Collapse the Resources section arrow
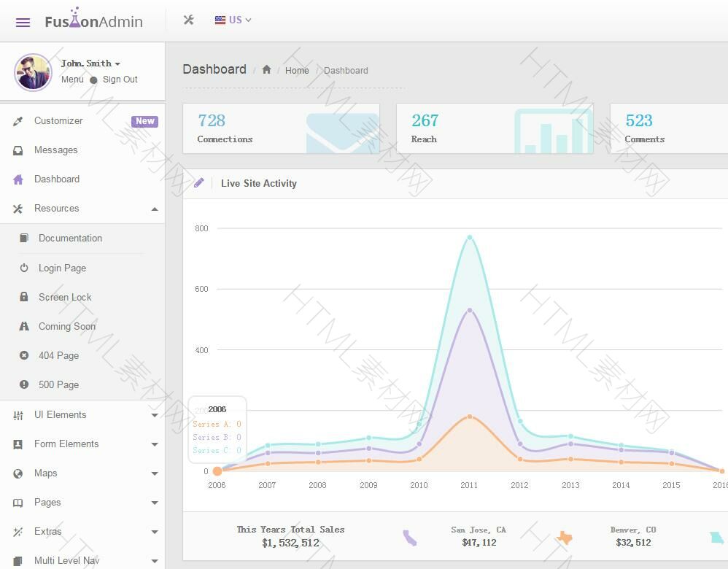The width and height of the screenshot is (728, 569). [x=155, y=209]
